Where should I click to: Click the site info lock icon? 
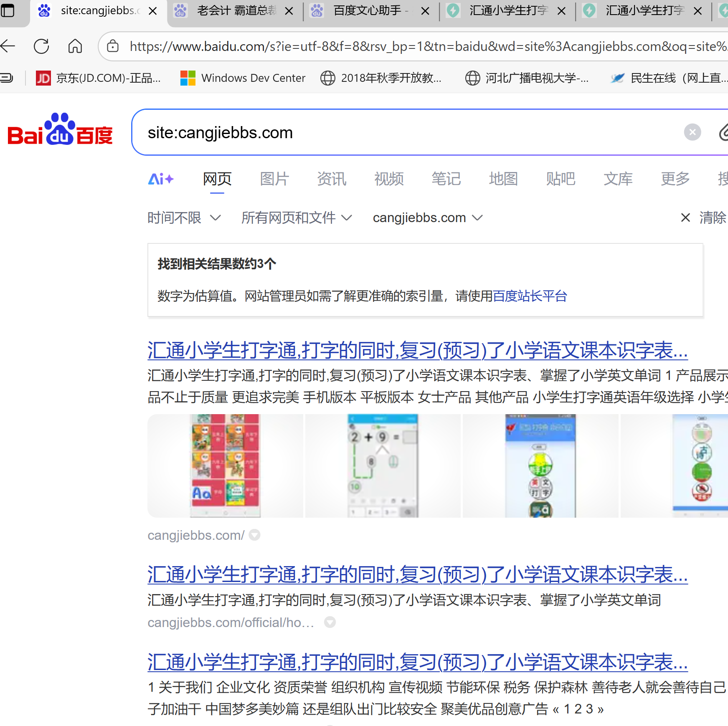pos(113,46)
